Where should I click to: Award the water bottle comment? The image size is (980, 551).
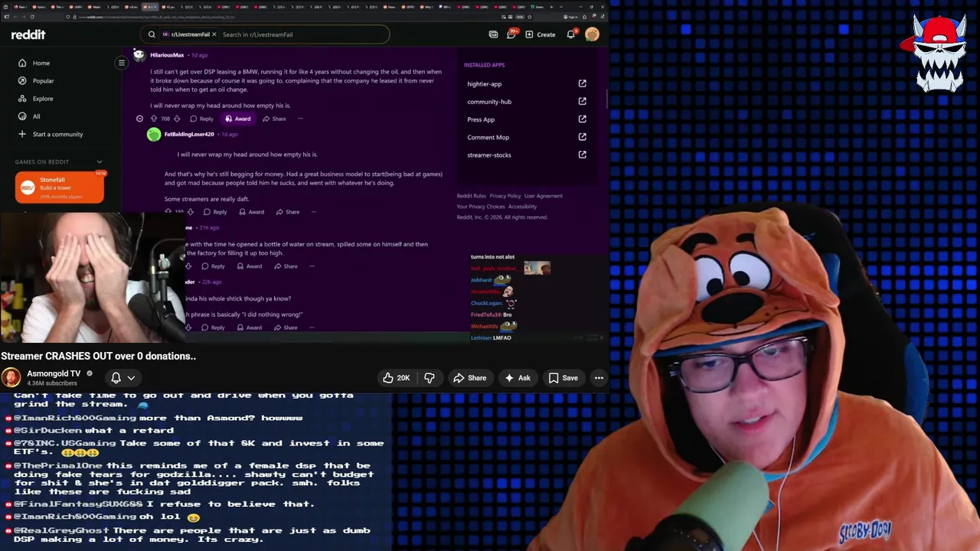249,266
